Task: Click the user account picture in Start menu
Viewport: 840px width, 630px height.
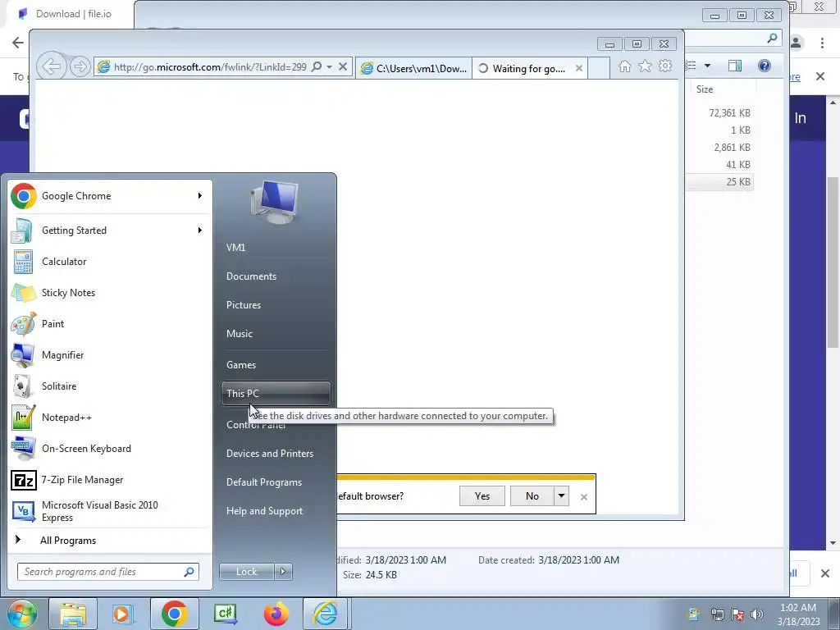Action: [x=275, y=202]
